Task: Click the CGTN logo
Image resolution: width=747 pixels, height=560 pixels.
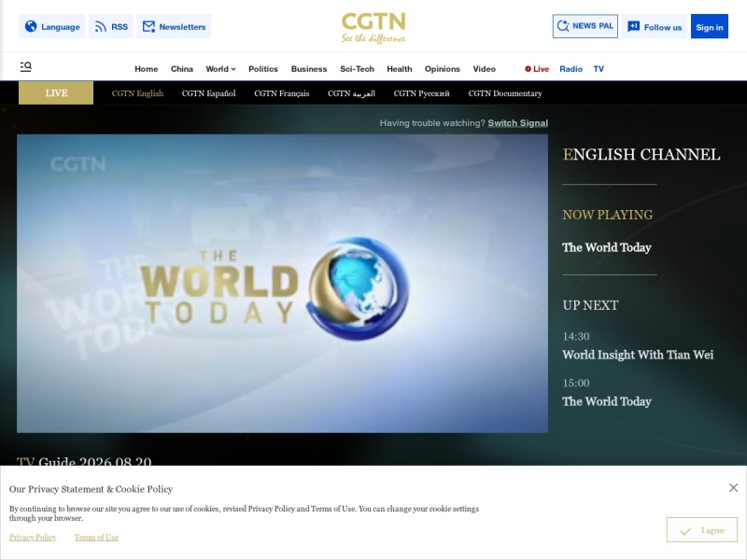Action: 373,28
